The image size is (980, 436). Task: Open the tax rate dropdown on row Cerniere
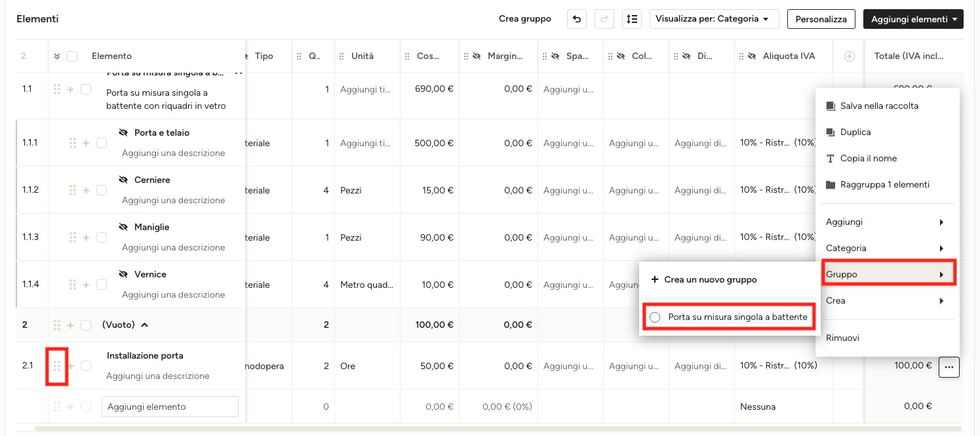pos(778,190)
